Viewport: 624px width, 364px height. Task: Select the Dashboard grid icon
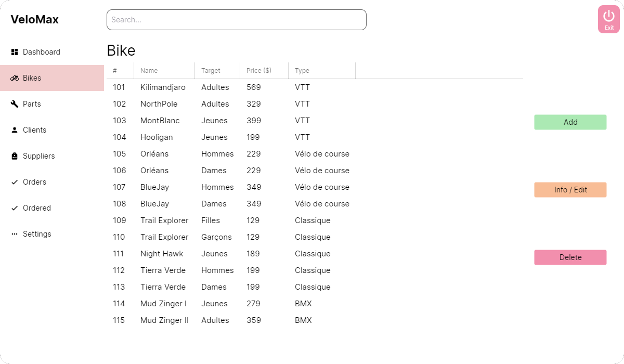point(14,52)
